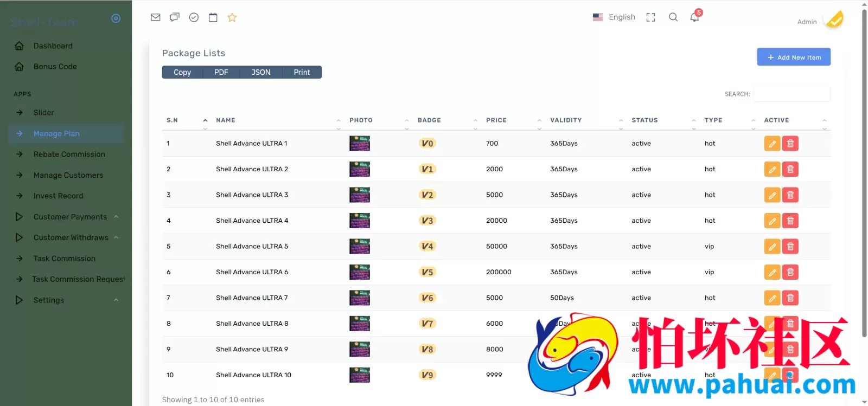
Task: Open the search magnifier icon
Action: pos(673,17)
